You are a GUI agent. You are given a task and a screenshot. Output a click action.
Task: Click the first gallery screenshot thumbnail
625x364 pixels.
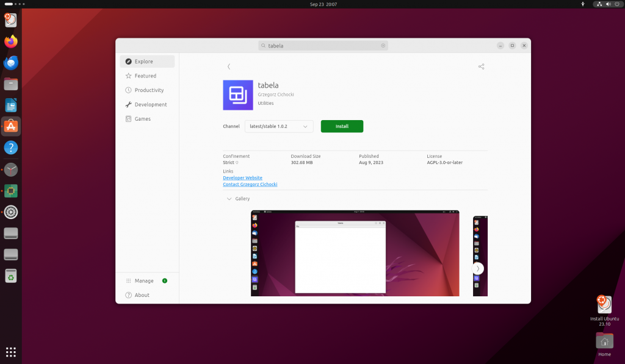pos(355,253)
